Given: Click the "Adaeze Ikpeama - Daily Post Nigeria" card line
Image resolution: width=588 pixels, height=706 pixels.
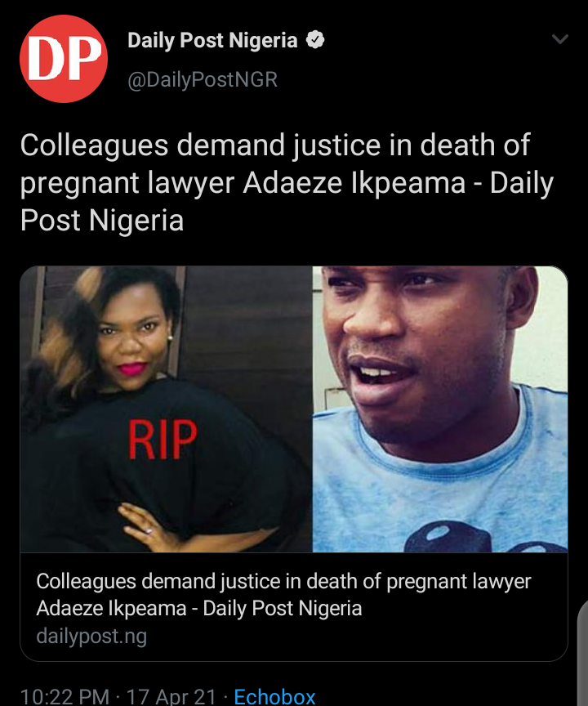Looking at the screenshot, I should coord(198,608).
